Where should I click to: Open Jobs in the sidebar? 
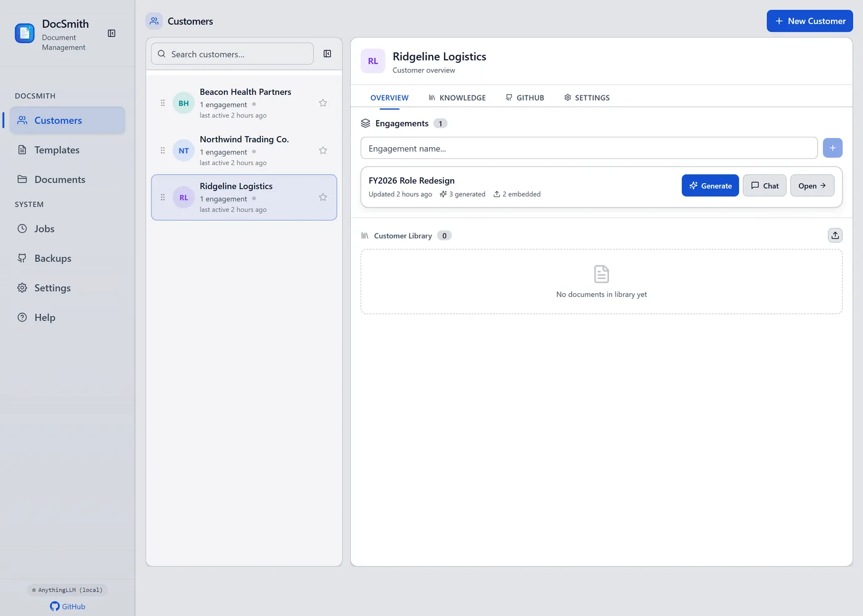(x=67, y=229)
